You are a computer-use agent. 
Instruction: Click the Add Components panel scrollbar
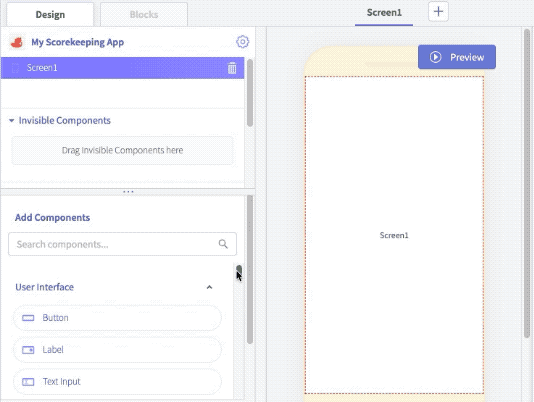click(250, 269)
